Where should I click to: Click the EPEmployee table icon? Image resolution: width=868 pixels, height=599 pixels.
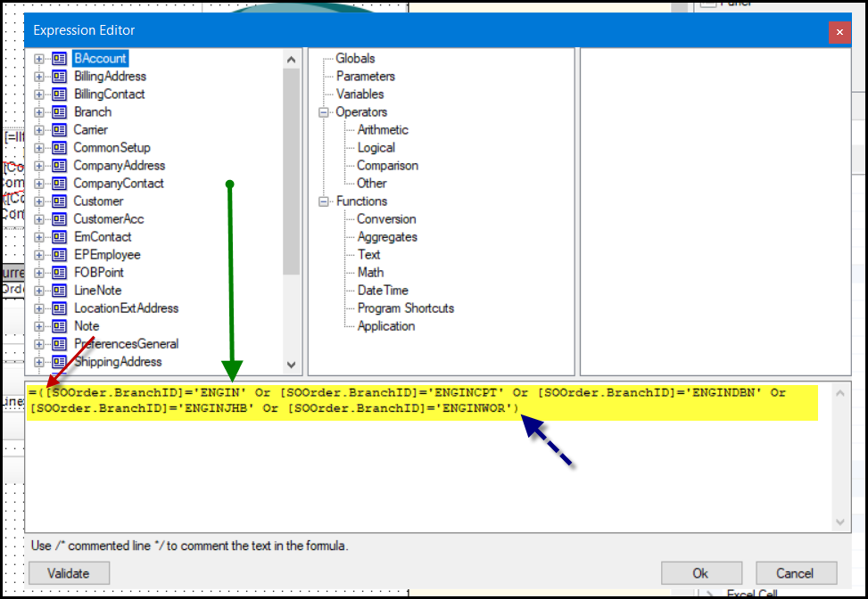[x=60, y=255]
